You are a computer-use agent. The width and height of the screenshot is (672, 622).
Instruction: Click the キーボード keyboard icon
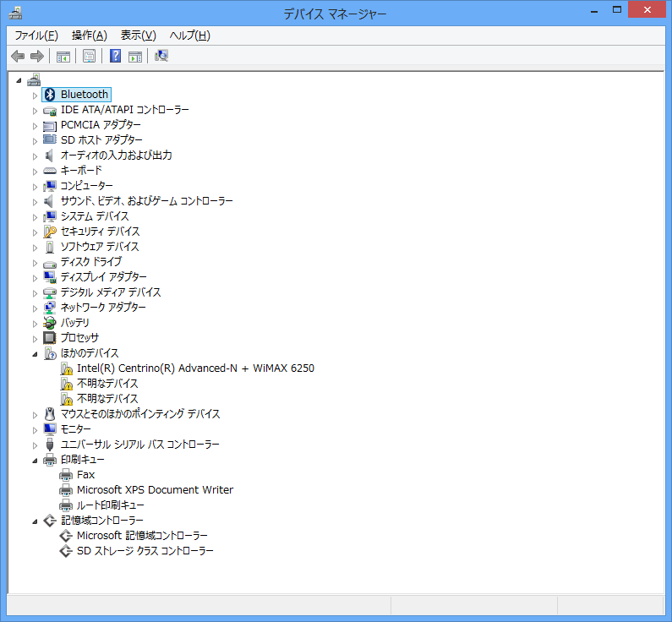click(x=50, y=171)
